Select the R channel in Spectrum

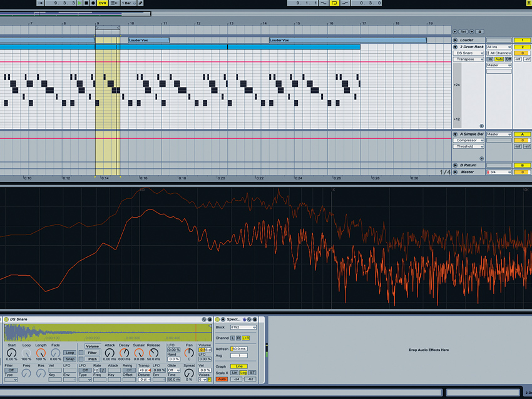click(x=238, y=338)
